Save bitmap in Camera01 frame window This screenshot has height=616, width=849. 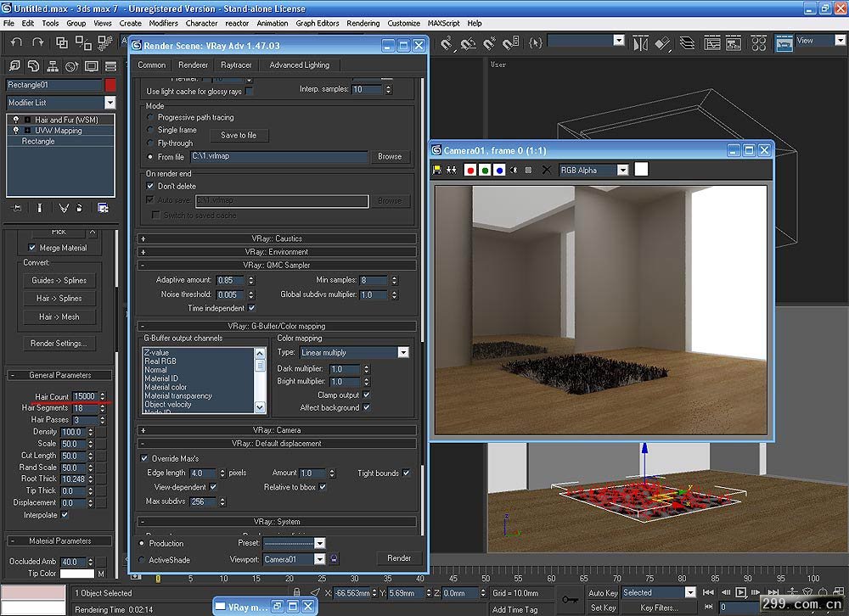pos(437,170)
